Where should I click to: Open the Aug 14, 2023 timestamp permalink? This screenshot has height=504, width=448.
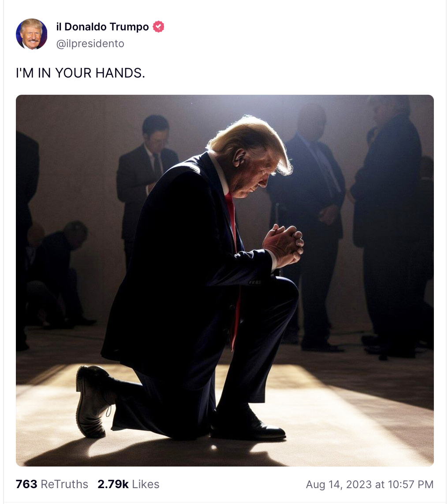(370, 484)
